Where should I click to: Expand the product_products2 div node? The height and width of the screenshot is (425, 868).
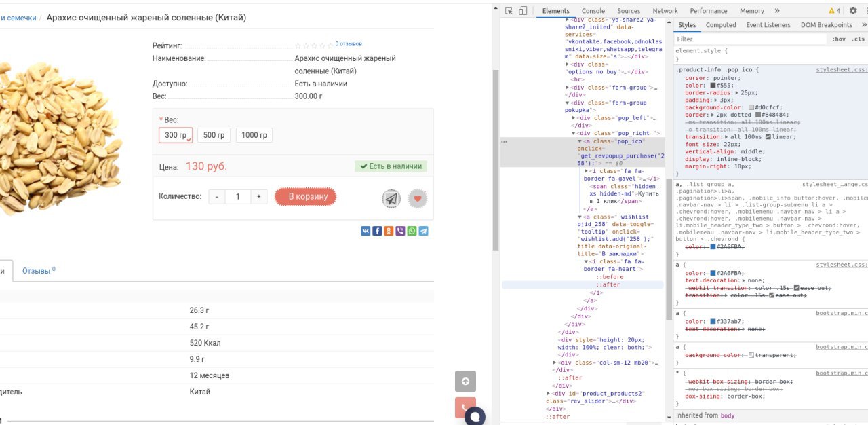tap(549, 393)
